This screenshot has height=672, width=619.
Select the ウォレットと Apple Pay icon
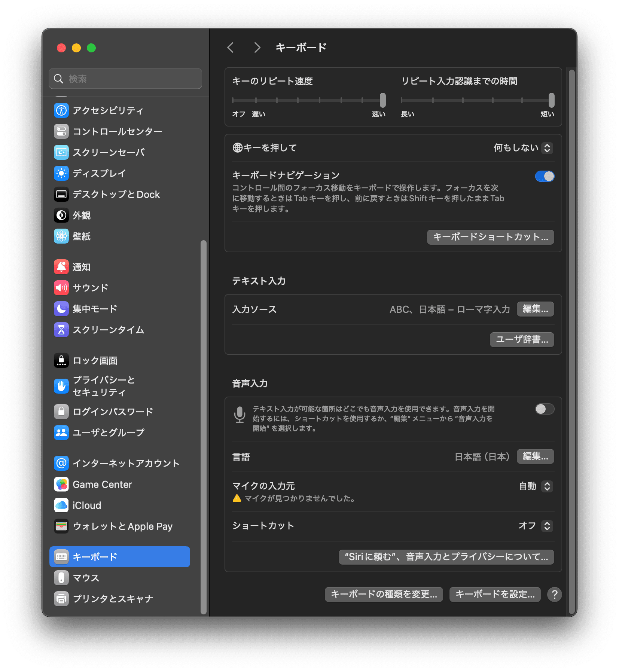point(122,526)
